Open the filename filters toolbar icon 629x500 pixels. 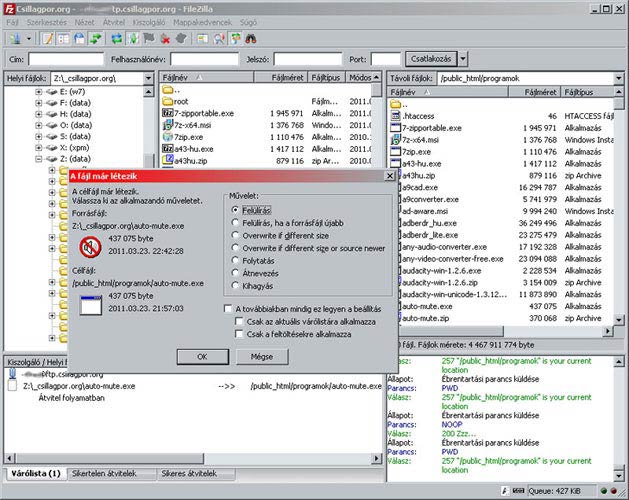203,39
